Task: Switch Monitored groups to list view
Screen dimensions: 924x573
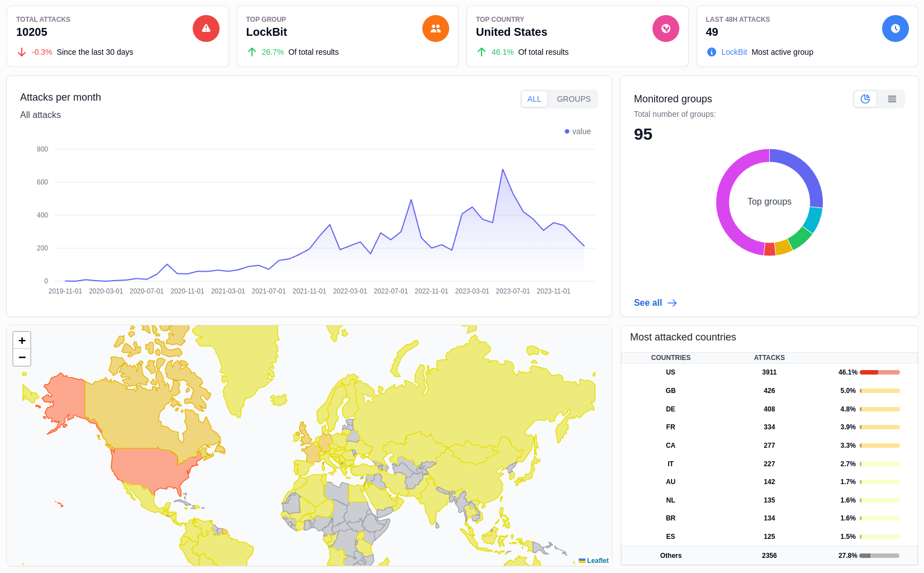Action: [892, 99]
